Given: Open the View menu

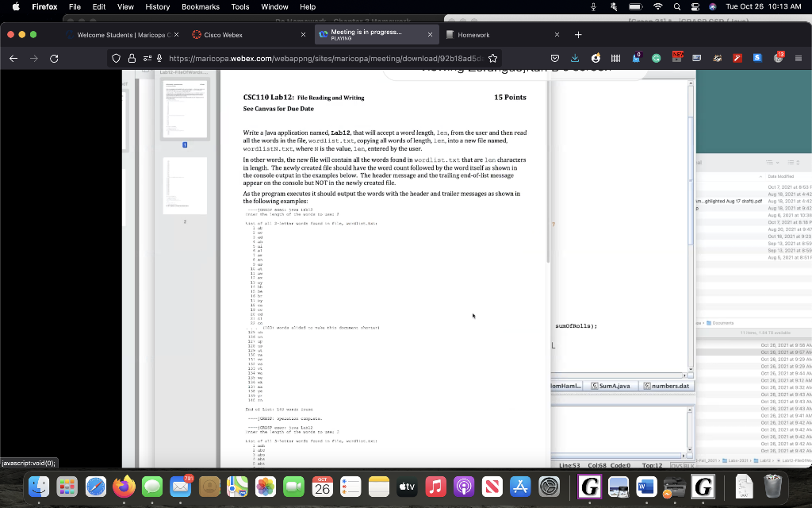Looking at the screenshot, I should [125, 6].
